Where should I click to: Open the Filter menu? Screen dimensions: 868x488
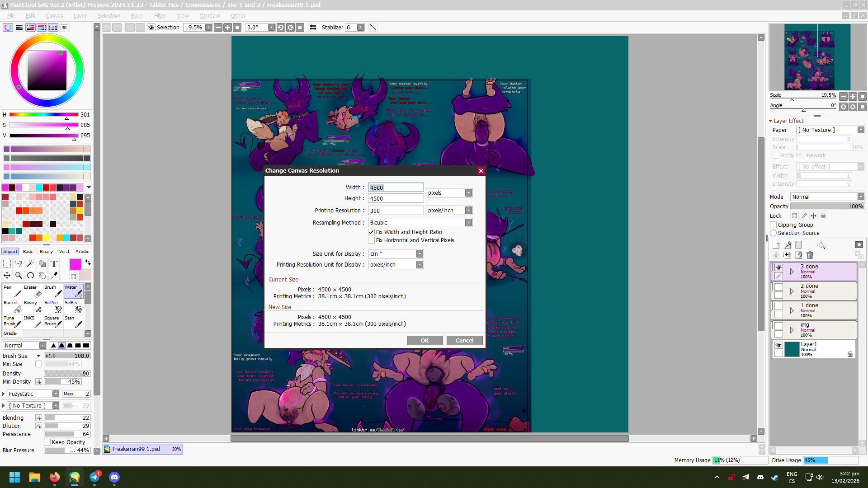[160, 16]
